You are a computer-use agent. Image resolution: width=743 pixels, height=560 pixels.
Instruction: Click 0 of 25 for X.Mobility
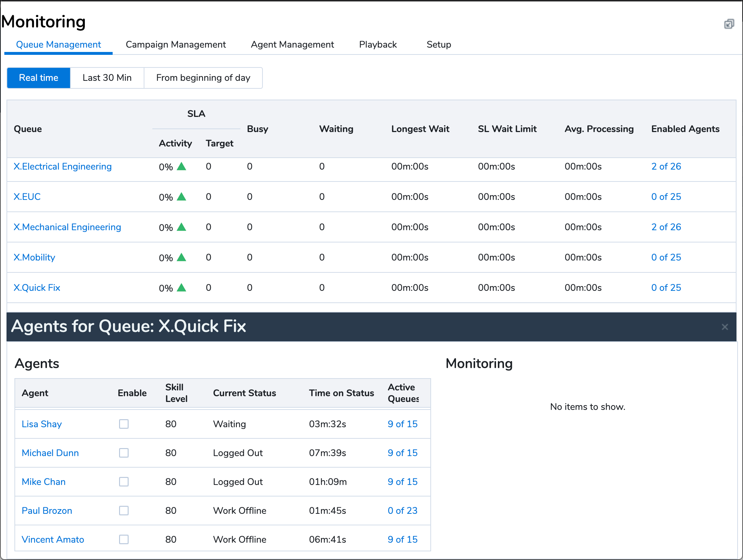coord(666,257)
